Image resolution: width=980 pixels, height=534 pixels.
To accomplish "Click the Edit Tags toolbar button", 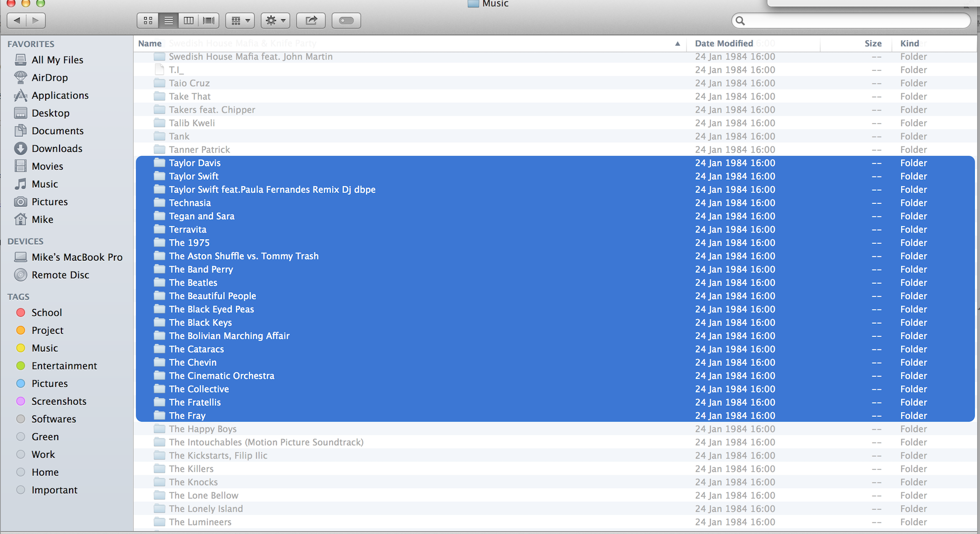I will point(346,20).
